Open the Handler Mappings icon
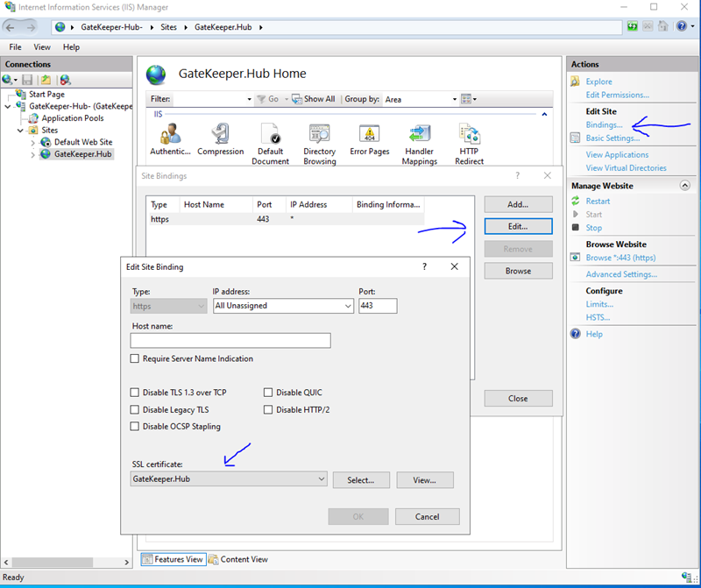Viewport: 701px width, 588px height. tap(419, 136)
